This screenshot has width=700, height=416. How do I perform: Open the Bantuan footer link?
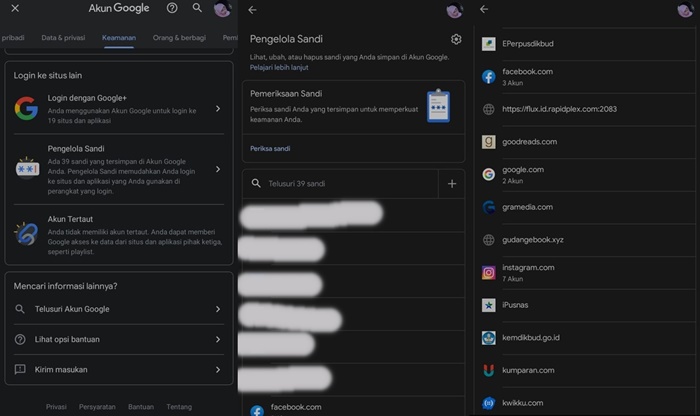[x=141, y=407]
